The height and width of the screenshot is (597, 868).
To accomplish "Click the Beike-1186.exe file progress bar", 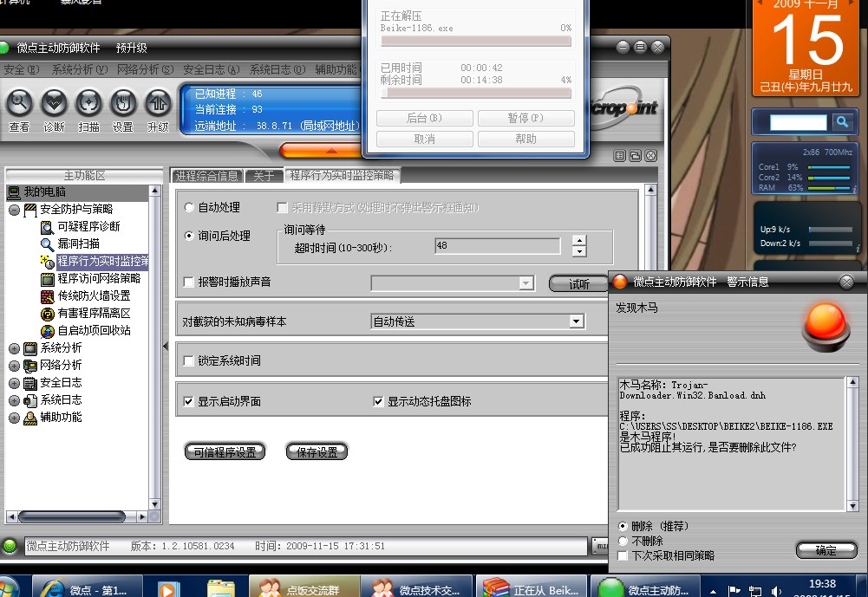I will point(476,41).
